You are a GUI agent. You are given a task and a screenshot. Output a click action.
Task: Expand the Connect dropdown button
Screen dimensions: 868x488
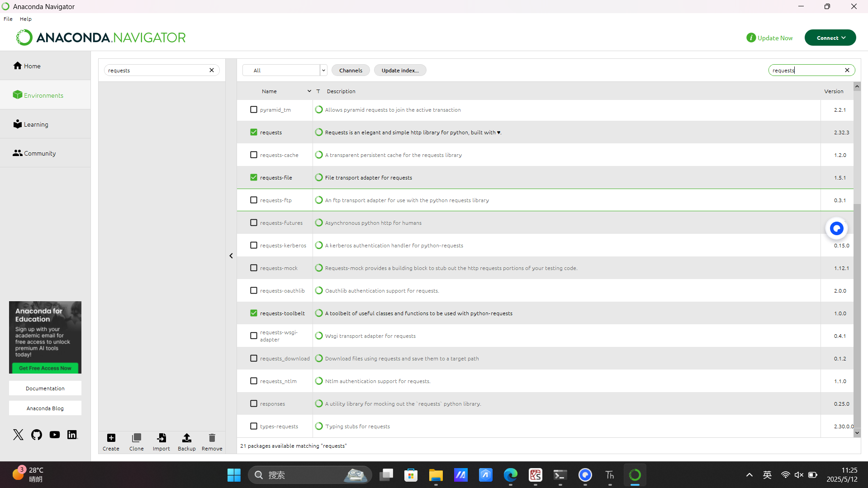830,38
